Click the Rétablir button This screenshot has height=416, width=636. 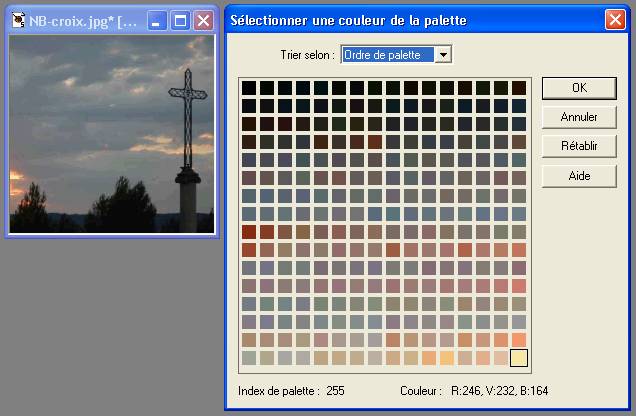pyautogui.click(x=579, y=146)
